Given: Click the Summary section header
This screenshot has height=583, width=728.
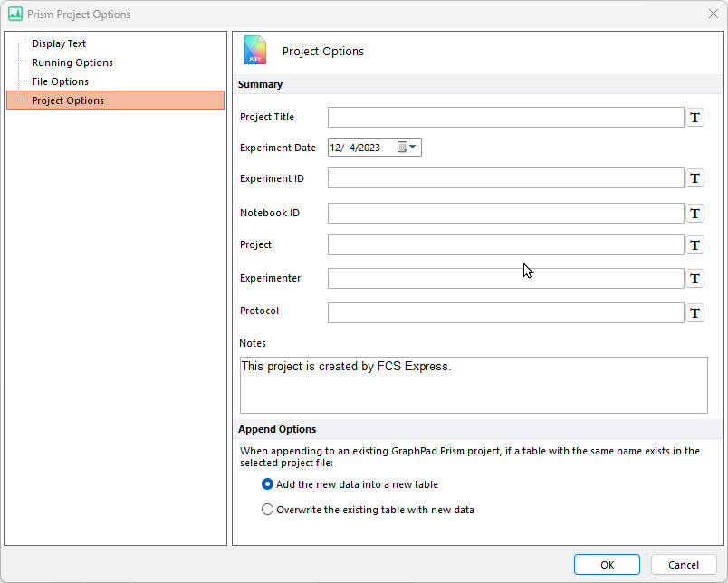Looking at the screenshot, I should [478, 84].
